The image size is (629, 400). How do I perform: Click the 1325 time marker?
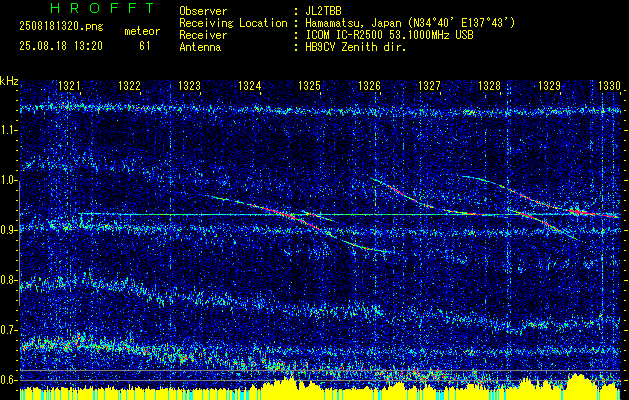click(x=309, y=85)
